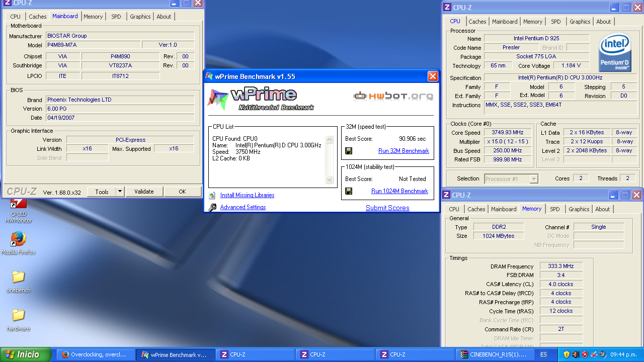The height and width of the screenshot is (362, 644).
Task: Click Run 1024M Benchmark link
Action: 399,191
